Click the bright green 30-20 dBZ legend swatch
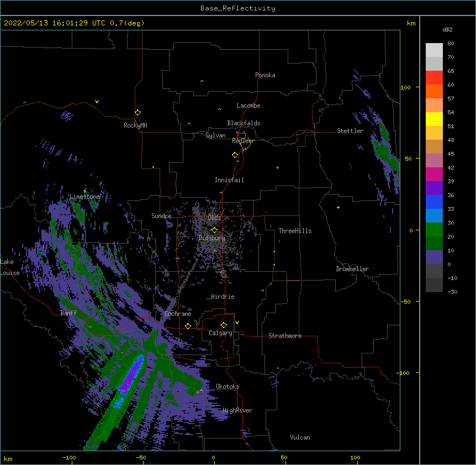The image size is (476, 465). point(434,230)
